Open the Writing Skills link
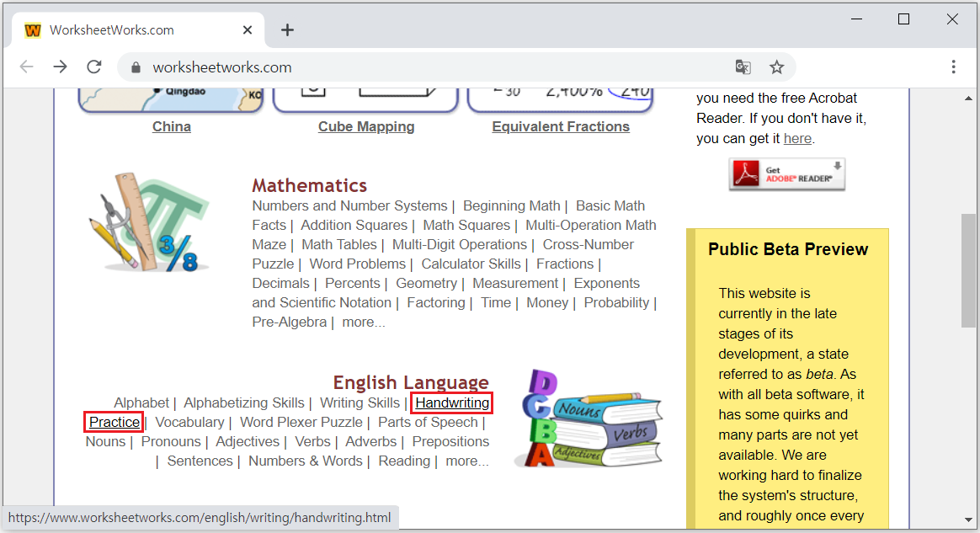 360,403
